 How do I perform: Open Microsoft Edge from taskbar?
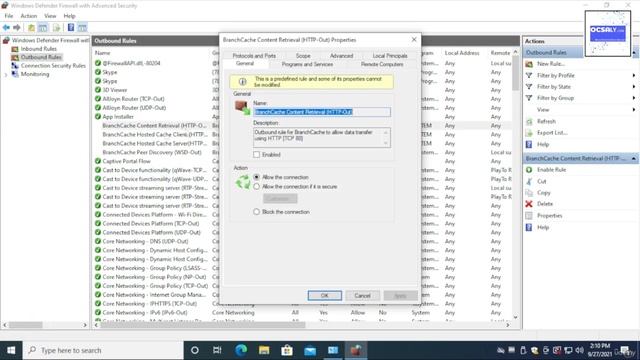coord(241,350)
